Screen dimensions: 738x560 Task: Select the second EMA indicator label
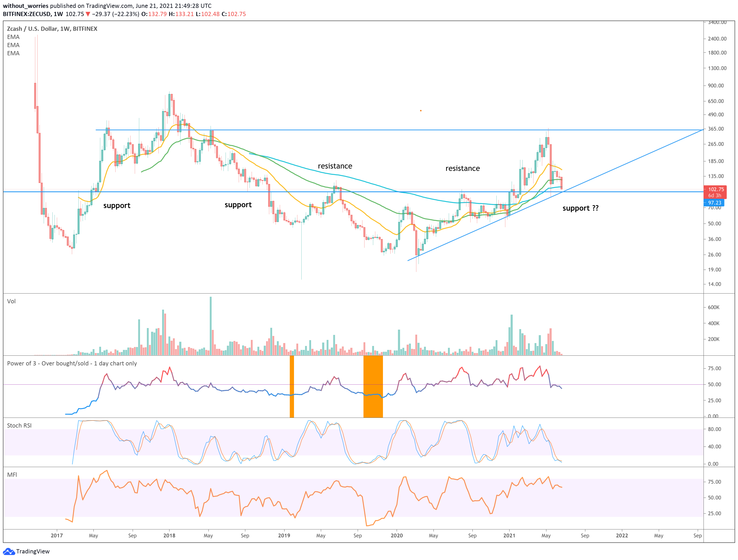coord(13,45)
